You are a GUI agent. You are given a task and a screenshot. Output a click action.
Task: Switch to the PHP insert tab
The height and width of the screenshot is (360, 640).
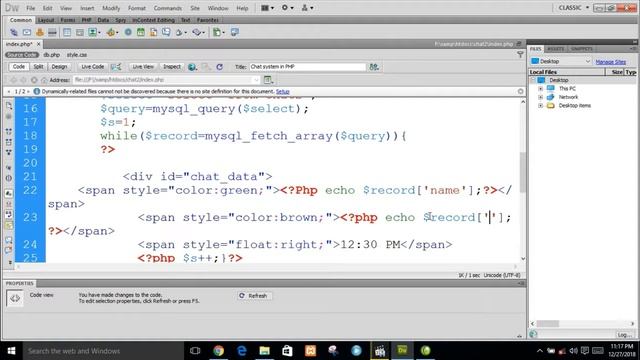[87, 20]
